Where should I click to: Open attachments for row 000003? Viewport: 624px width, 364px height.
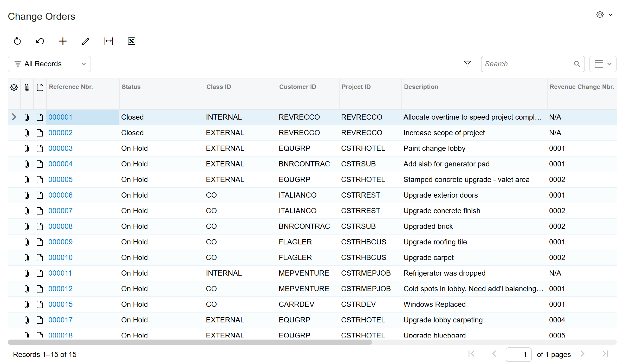coord(27,148)
